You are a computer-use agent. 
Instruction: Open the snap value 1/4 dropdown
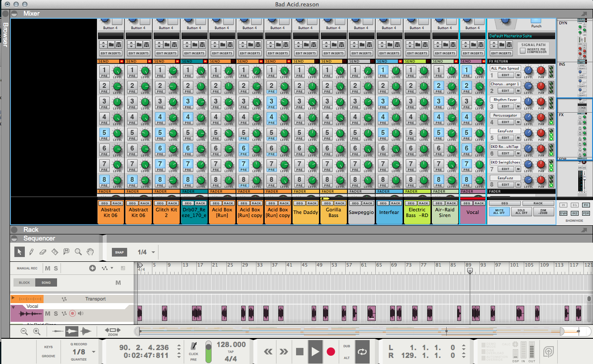[x=153, y=252]
